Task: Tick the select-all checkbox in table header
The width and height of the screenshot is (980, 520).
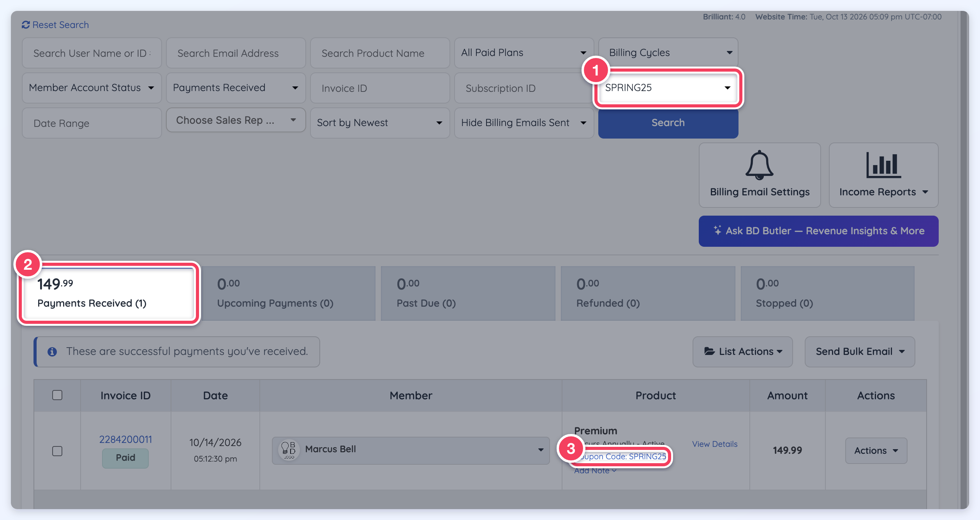Action: pyautogui.click(x=57, y=395)
